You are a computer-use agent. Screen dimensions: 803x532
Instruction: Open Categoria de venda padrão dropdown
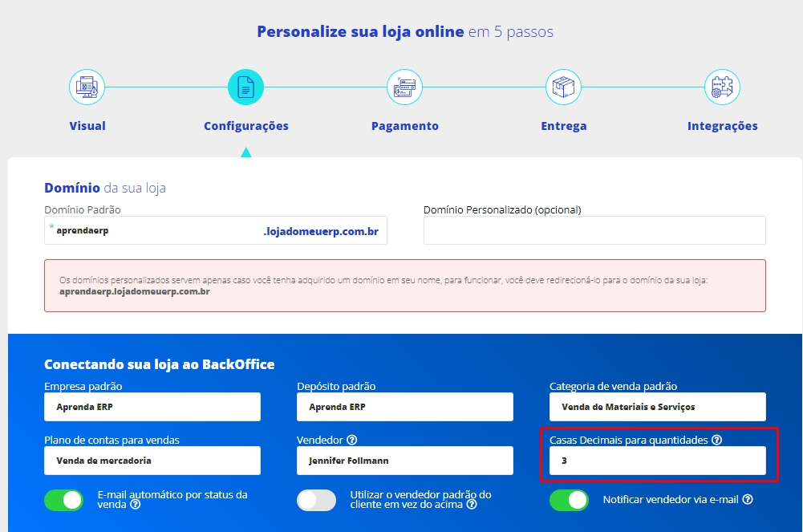click(x=657, y=407)
